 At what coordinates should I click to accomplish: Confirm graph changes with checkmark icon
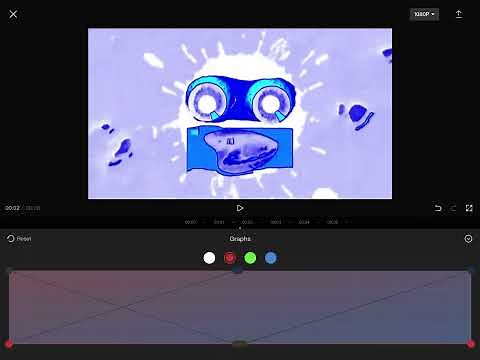[468, 239]
